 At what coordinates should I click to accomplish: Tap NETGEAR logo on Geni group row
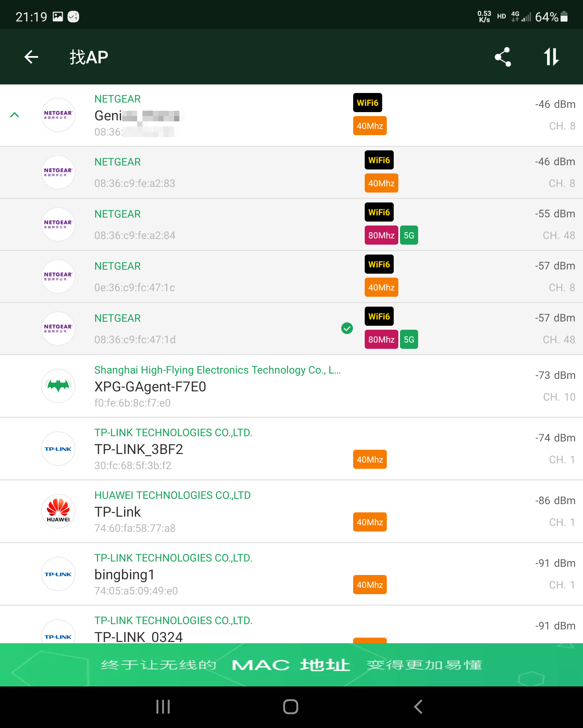(x=58, y=115)
